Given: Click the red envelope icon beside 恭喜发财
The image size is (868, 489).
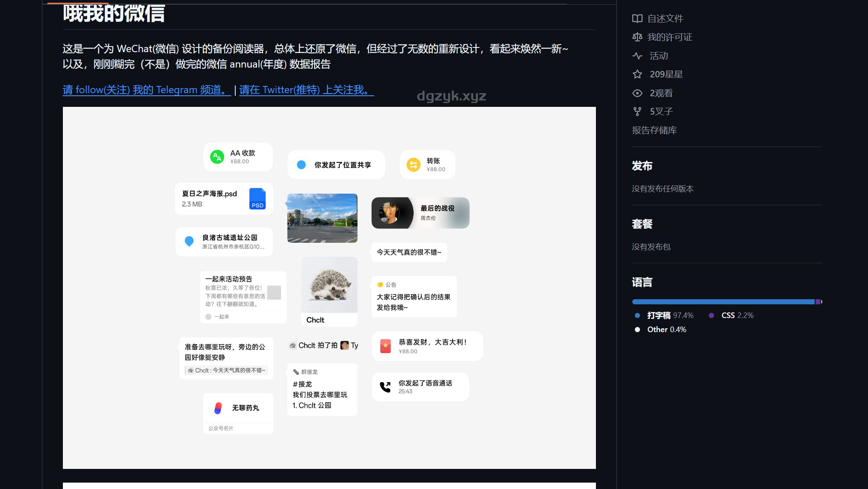Looking at the screenshot, I should (x=385, y=346).
